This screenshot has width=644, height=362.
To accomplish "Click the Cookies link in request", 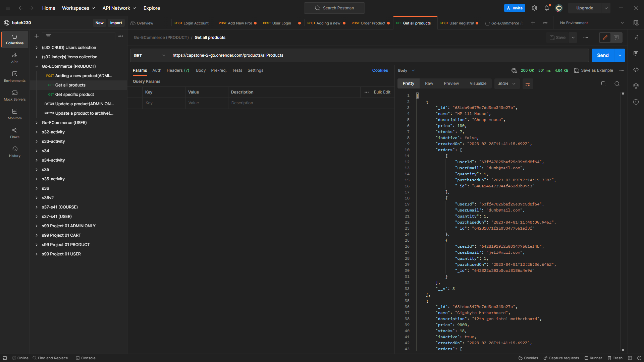I will [x=380, y=70].
